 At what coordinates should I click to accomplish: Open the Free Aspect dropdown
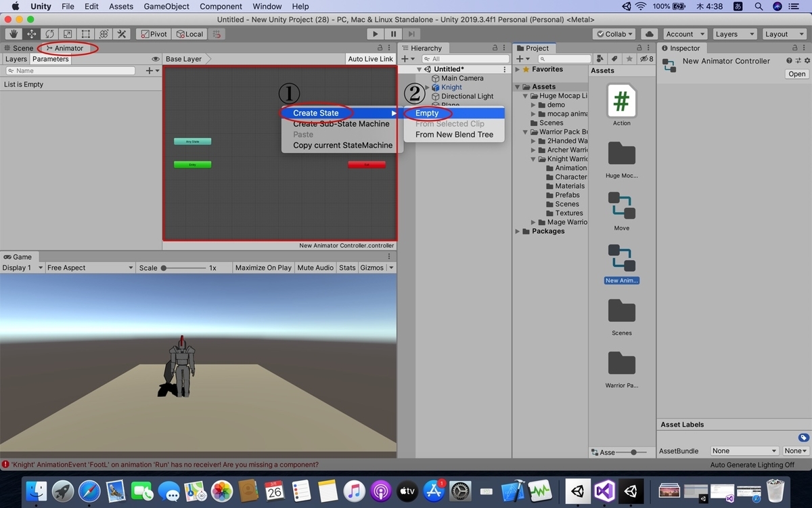pyautogui.click(x=90, y=268)
